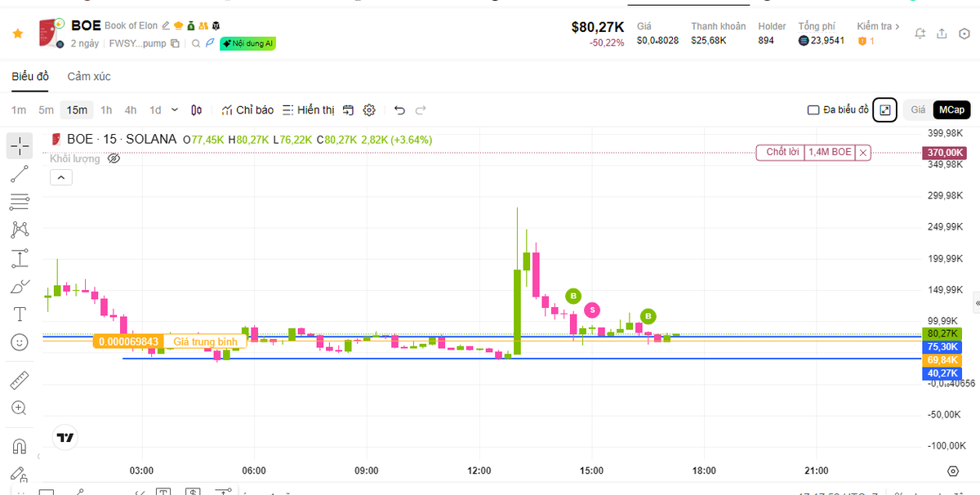
Task: Select the trend line drawing tool
Action: [x=20, y=173]
